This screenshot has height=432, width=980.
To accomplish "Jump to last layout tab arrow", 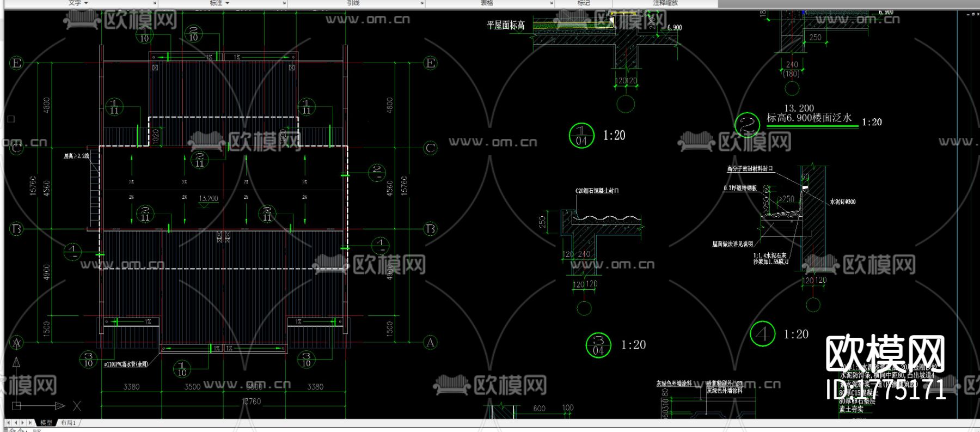I will tap(29, 423).
